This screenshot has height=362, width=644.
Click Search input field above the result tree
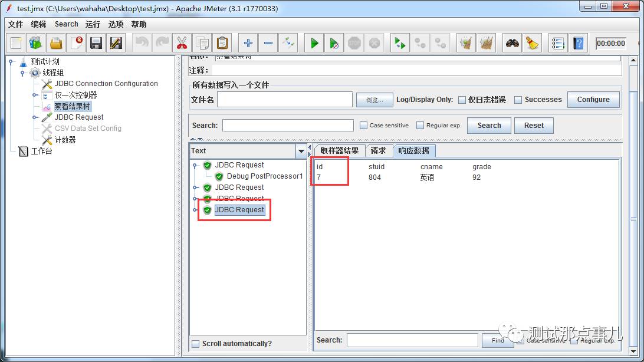288,125
